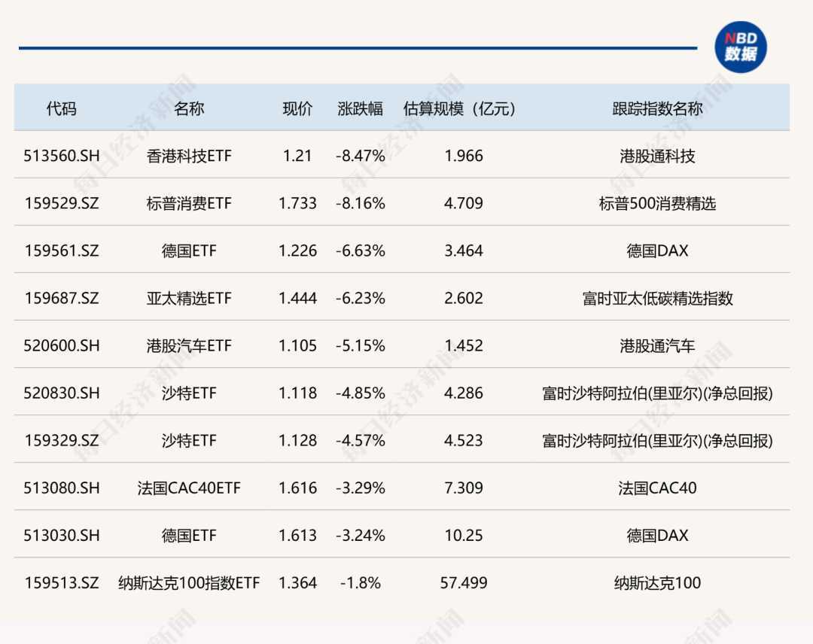The width and height of the screenshot is (813, 644).
Task: Click the -3.29% change value
Action: click(360, 488)
